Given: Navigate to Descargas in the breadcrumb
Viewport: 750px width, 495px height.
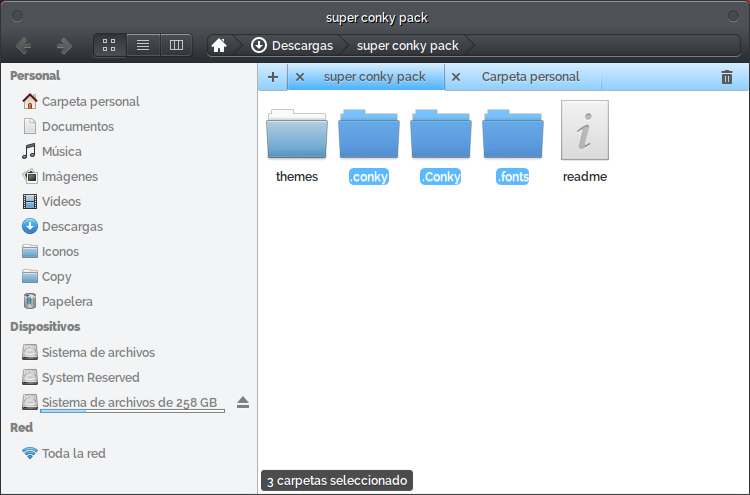Looking at the screenshot, I should coord(291,45).
